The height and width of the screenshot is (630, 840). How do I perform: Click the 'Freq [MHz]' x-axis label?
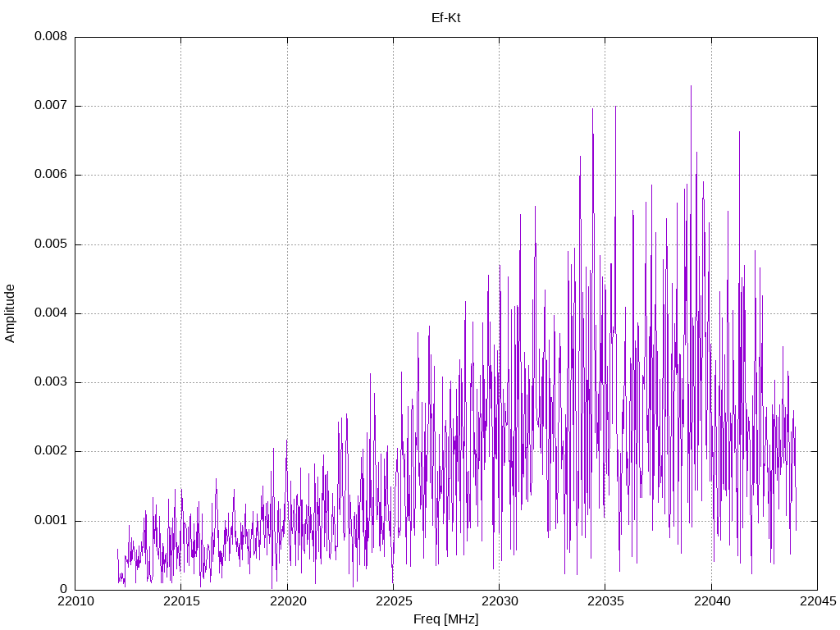[x=445, y=619]
